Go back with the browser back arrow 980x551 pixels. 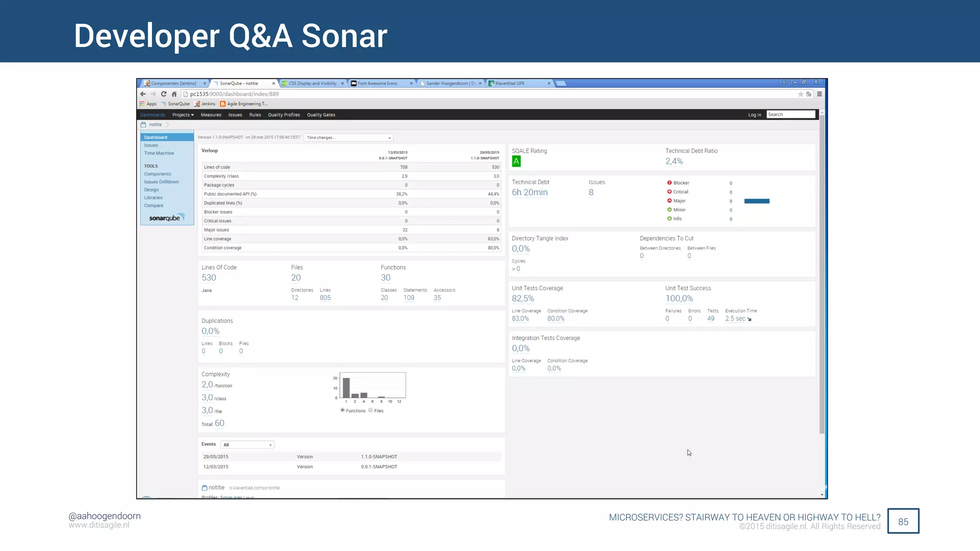(143, 94)
